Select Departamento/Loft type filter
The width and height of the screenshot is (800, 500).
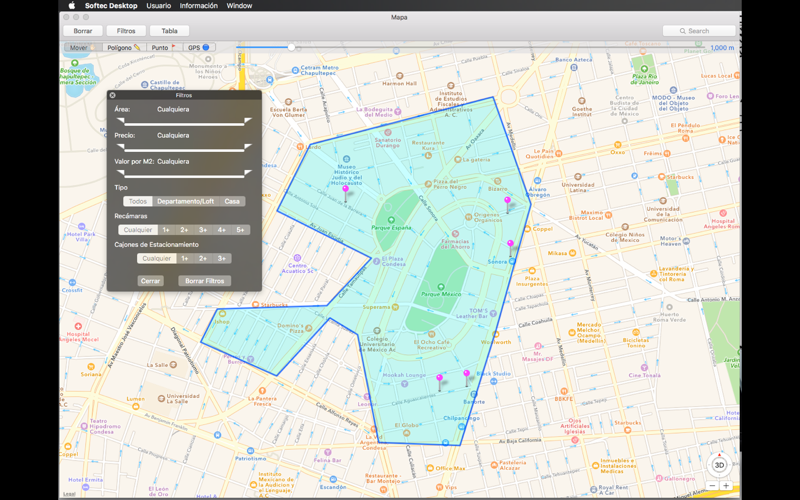tap(186, 201)
